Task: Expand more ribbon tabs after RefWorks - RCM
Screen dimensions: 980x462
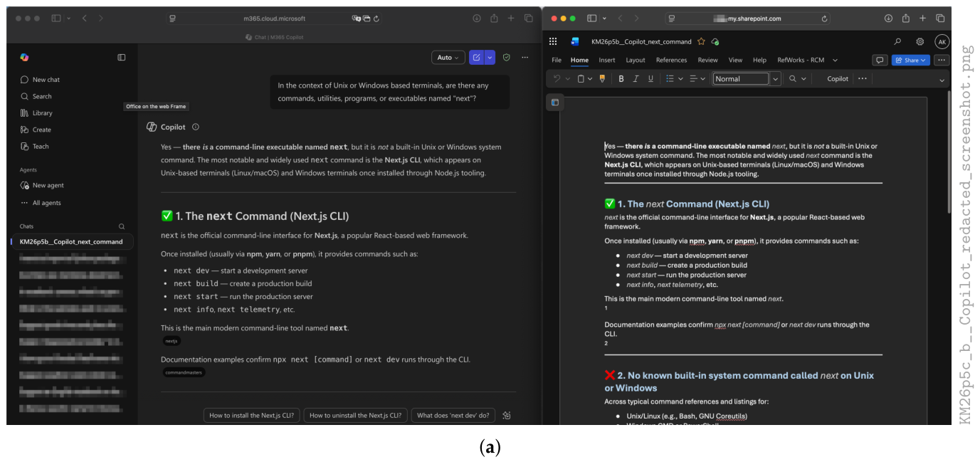Action: tap(835, 61)
